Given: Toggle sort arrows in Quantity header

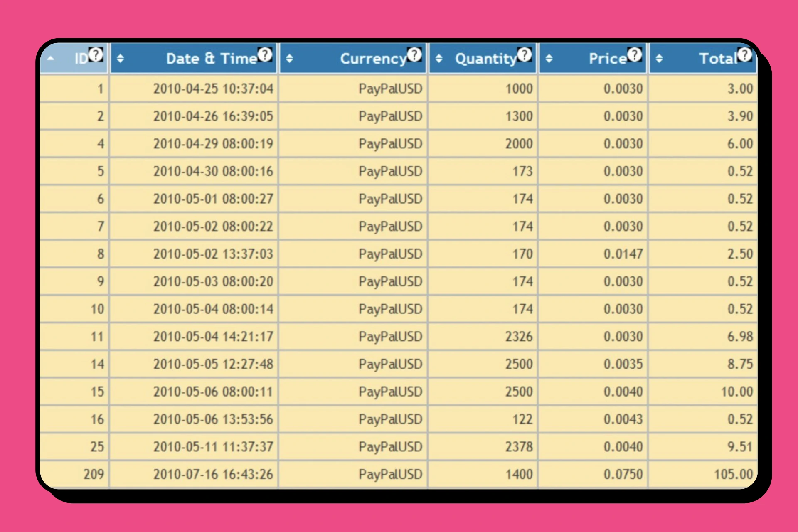Looking at the screenshot, I should [439, 59].
